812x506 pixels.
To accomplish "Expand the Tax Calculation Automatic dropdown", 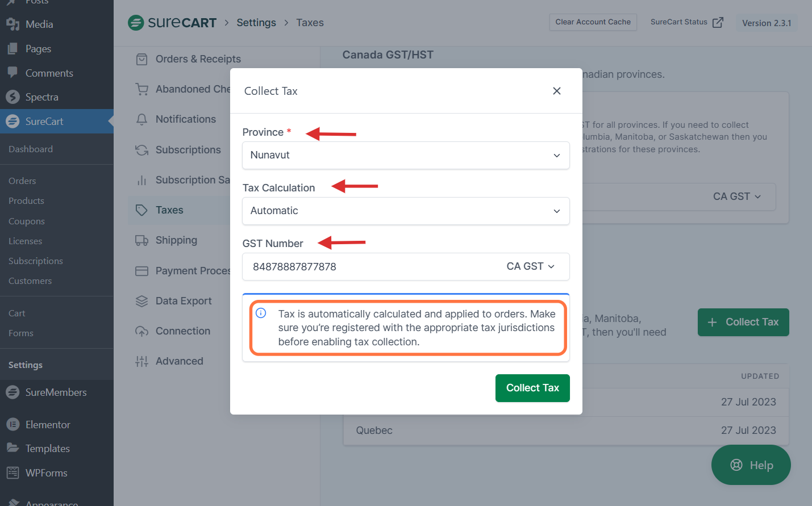I will click(406, 211).
